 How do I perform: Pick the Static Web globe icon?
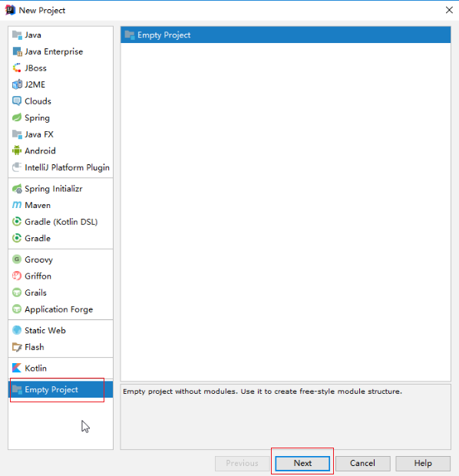17,330
